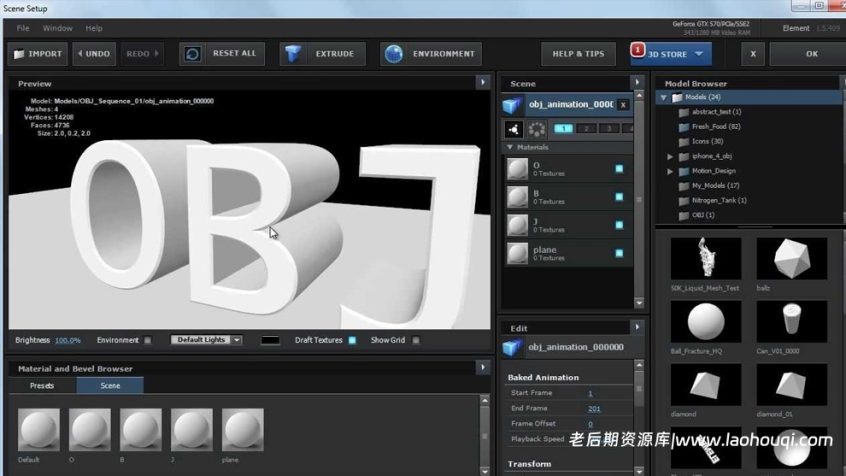Toggle visibility checkbox for plane material
This screenshot has height=476, width=846.
click(x=619, y=253)
